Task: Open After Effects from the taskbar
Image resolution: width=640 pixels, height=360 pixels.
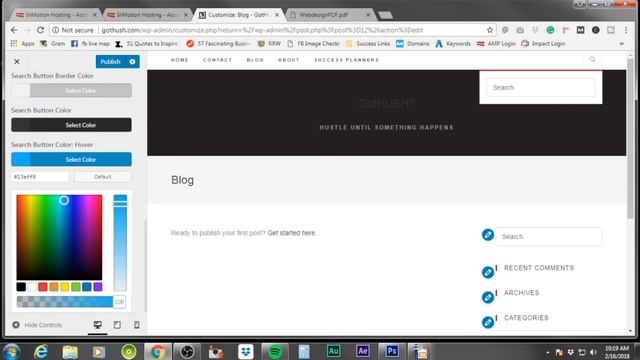Action: pyautogui.click(x=362, y=351)
